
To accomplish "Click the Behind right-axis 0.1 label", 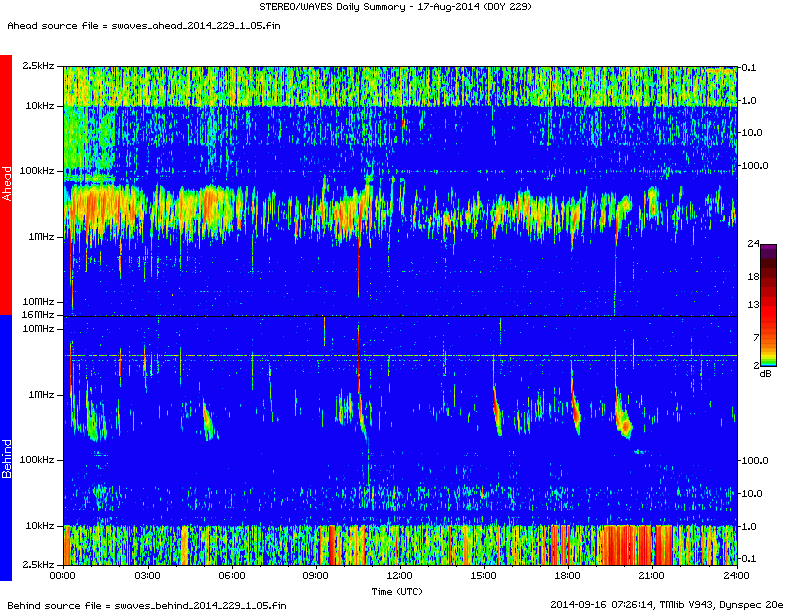I will (x=749, y=558).
